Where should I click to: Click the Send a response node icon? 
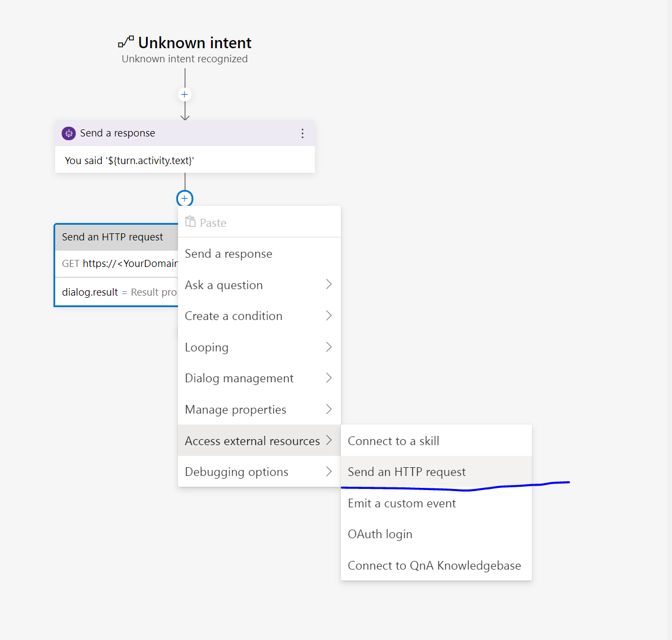coord(68,133)
